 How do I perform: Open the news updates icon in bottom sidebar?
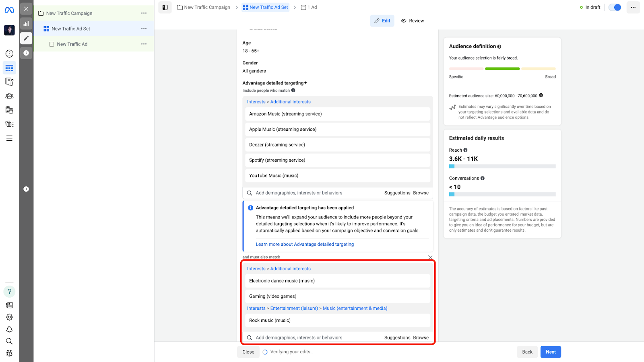tap(9, 305)
